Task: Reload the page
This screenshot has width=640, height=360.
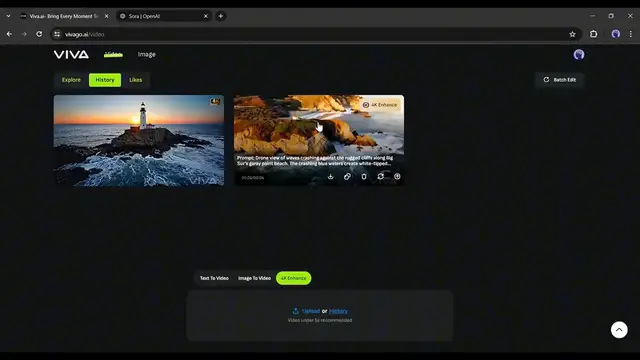Action: (x=39, y=34)
